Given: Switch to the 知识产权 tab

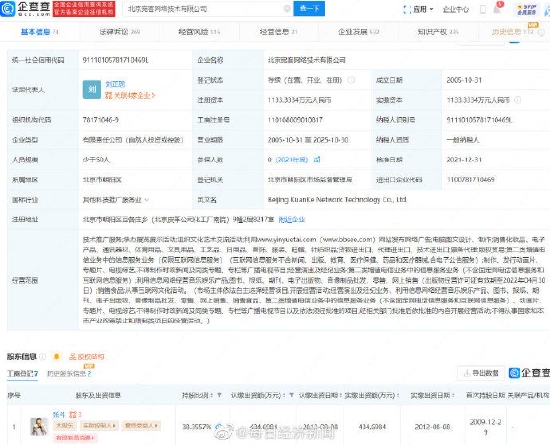Looking at the screenshot, I should click(x=438, y=32).
